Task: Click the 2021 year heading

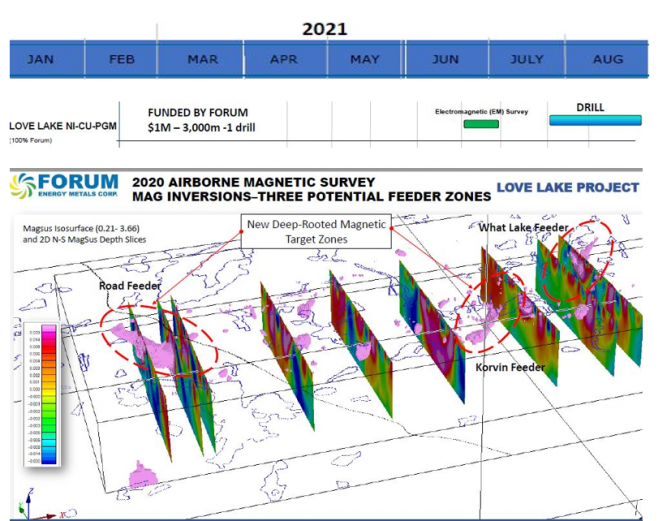Action: [325, 29]
